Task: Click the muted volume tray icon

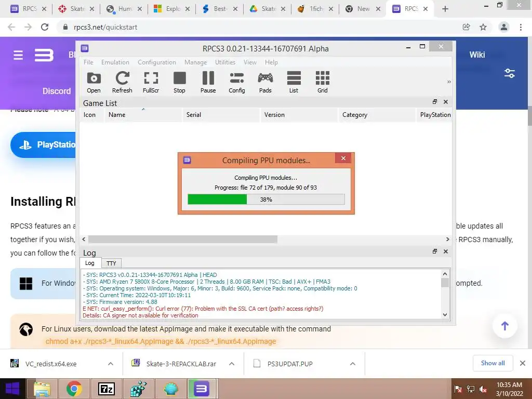Action: (483, 389)
